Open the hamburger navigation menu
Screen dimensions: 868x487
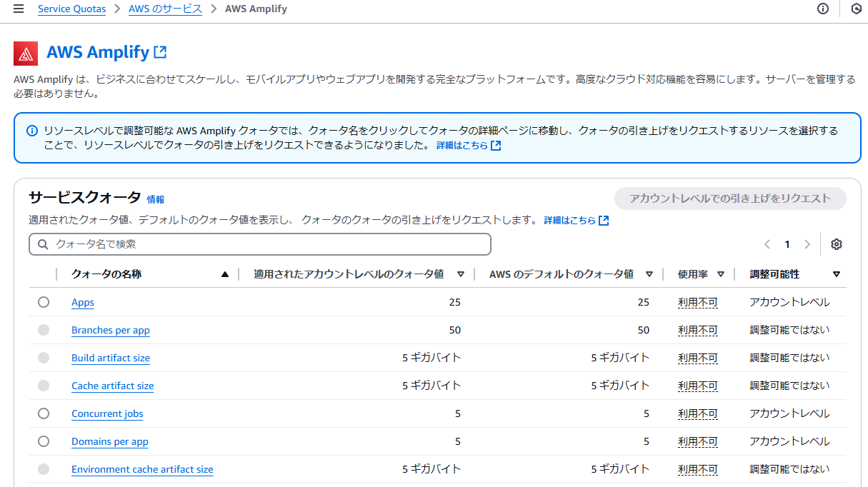pos(19,9)
